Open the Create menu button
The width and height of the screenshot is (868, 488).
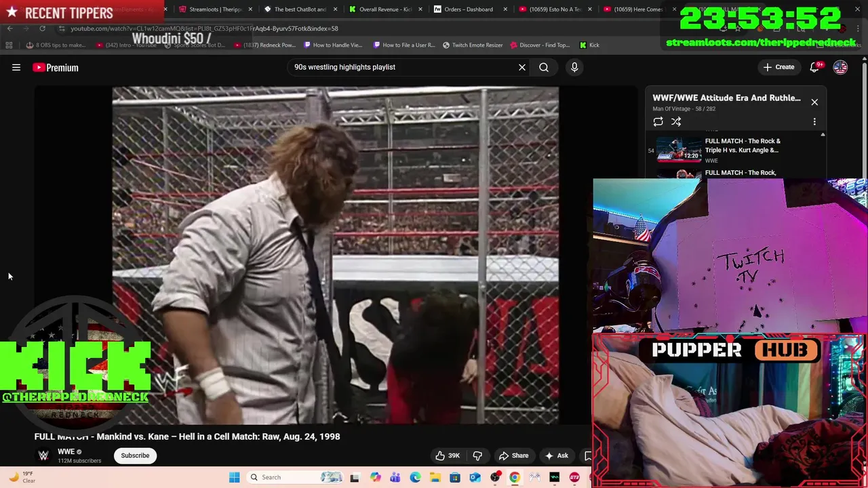pos(778,67)
